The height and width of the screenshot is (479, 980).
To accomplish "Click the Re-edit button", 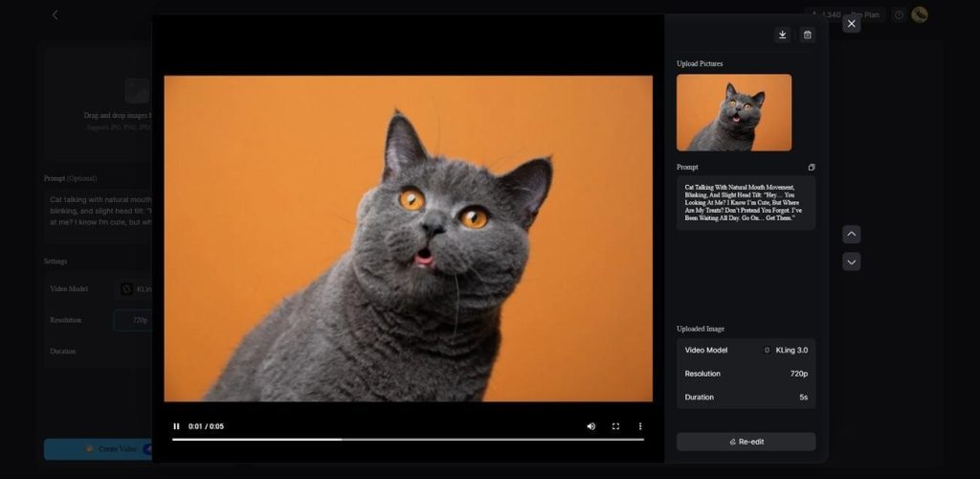I will 746,442.
